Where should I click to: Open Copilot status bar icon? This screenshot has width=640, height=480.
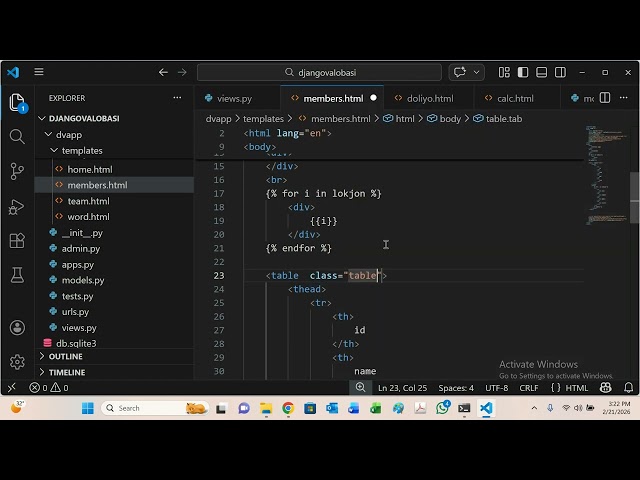point(606,387)
